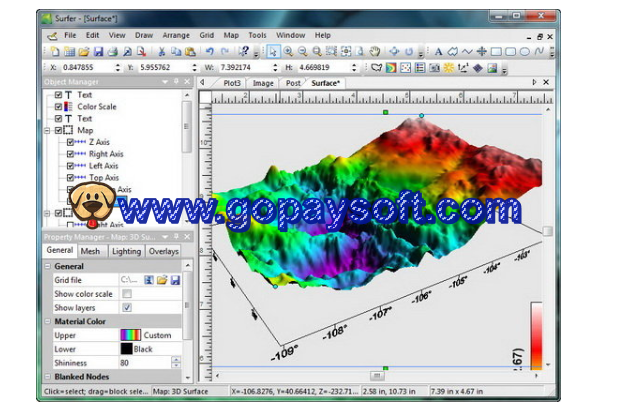Viewport: 638px width, 411px height.
Task: Click the Paste clipboard icon
Action: click(190, 52)
